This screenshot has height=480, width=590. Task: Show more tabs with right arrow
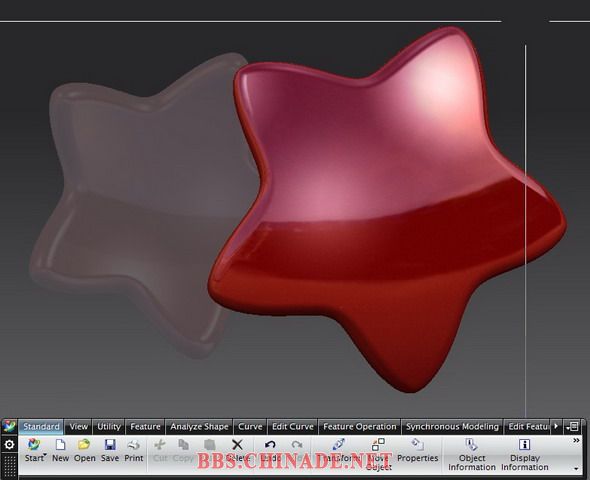(556, 426)
